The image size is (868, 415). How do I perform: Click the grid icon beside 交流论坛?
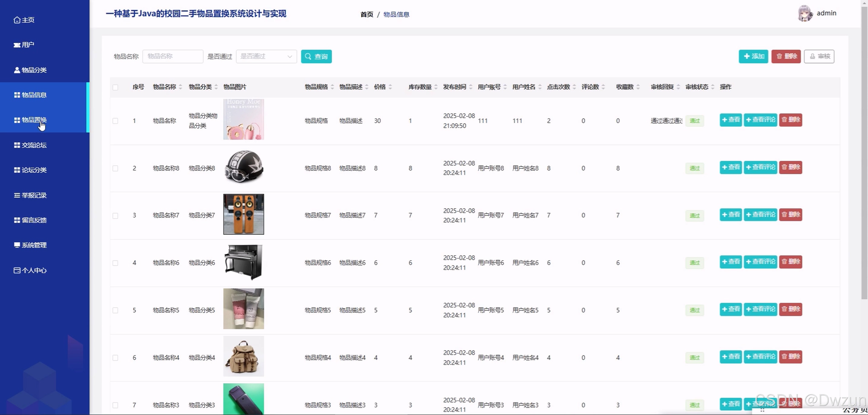click(17, 145)
